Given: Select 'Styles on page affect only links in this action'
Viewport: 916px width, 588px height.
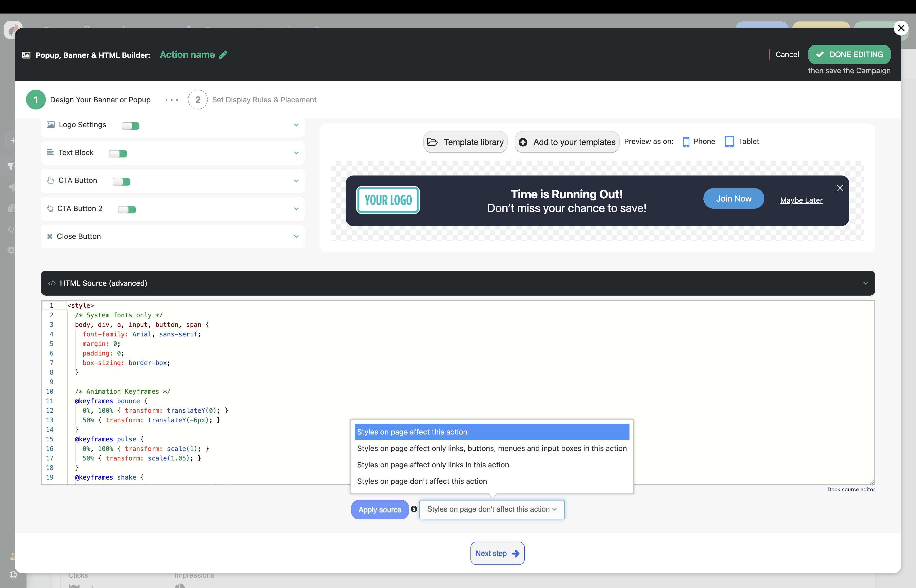Looking at the screenshot, I should click(492, 465).
